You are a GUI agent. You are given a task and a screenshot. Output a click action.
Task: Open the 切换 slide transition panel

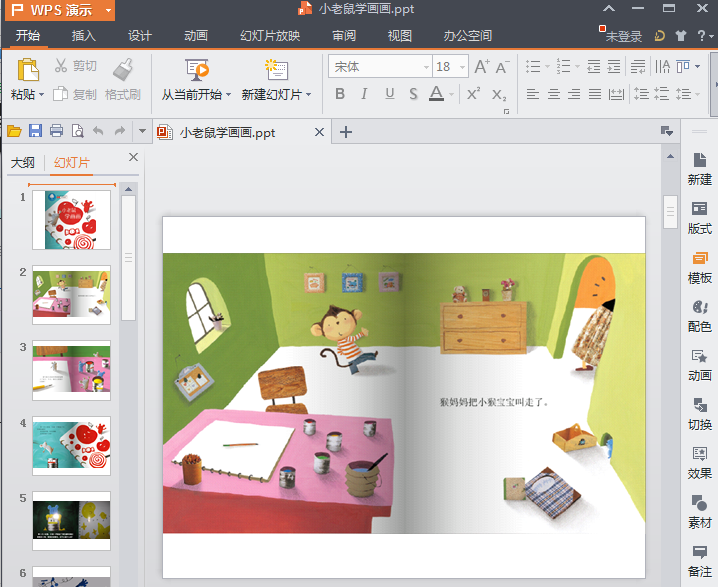click(700, 413)
